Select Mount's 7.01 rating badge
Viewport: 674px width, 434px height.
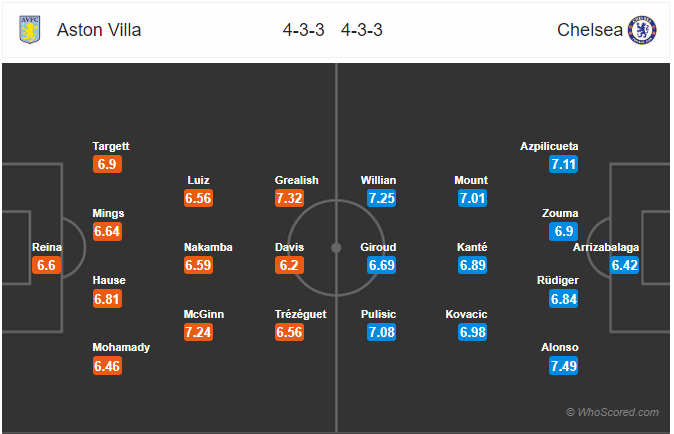pos(472,198)
